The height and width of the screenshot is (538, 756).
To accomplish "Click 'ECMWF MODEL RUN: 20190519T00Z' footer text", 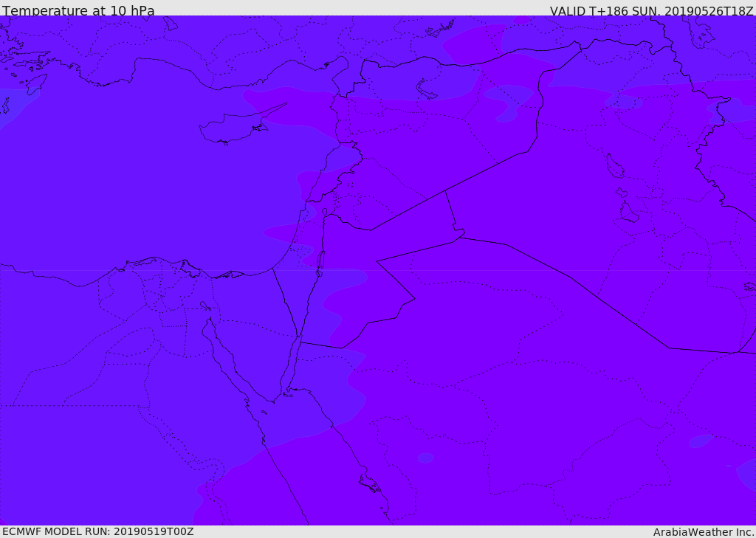I will [x=98, y=531].
